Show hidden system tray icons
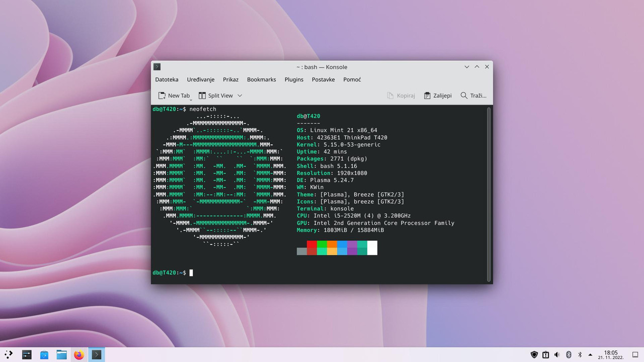Viewport: 644px width, 362px height. (x=590, y=354)
